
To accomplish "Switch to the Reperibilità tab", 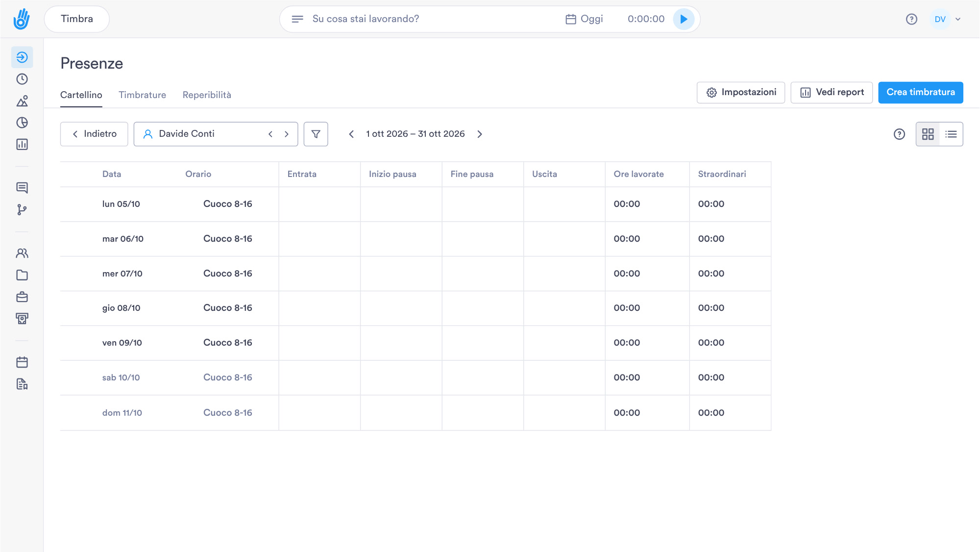I will click(207, 95).
